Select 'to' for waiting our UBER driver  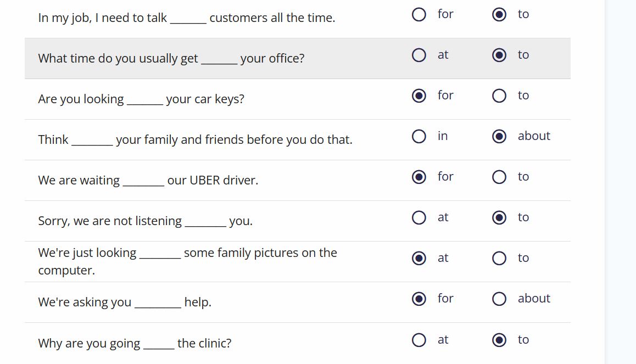[499, 177]
